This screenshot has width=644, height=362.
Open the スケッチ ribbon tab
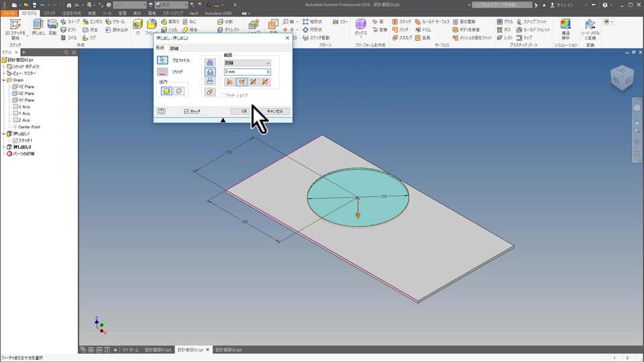[x=49, y=13]
